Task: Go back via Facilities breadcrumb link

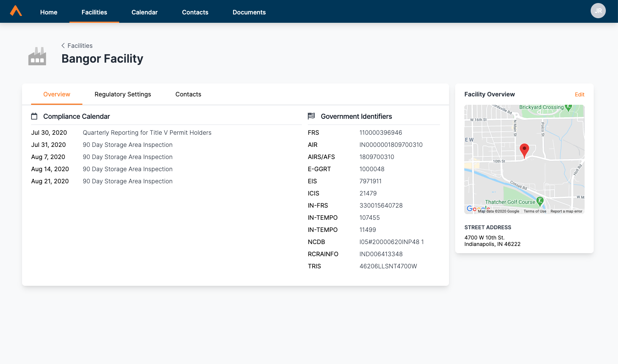Action: (x=80, y=46)
